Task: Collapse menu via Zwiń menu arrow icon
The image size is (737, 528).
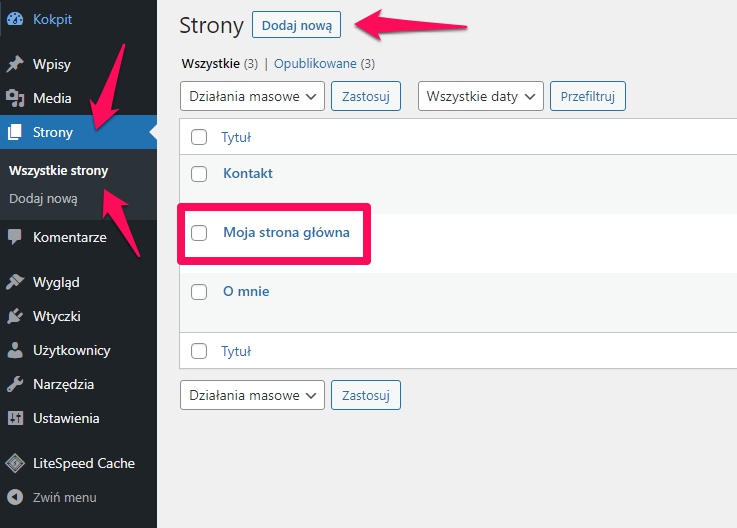Action: click(15, 497)
